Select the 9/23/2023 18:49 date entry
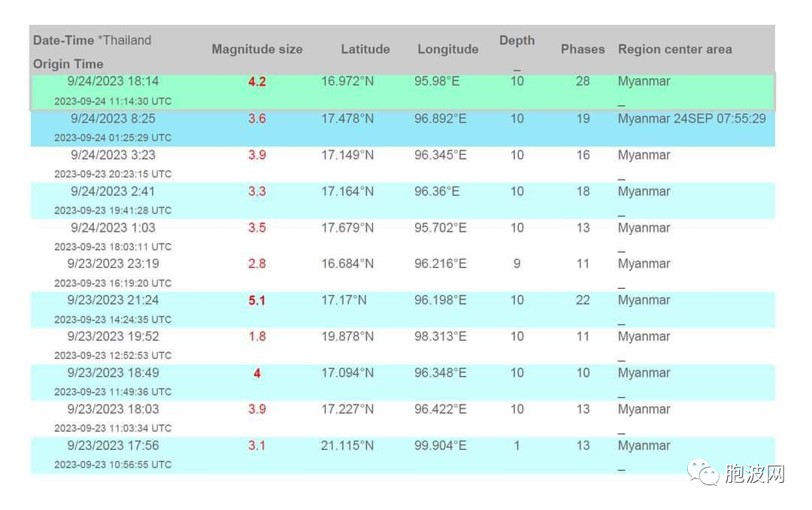The height and width of the screenshot is (510, 812). coord(113,372)
